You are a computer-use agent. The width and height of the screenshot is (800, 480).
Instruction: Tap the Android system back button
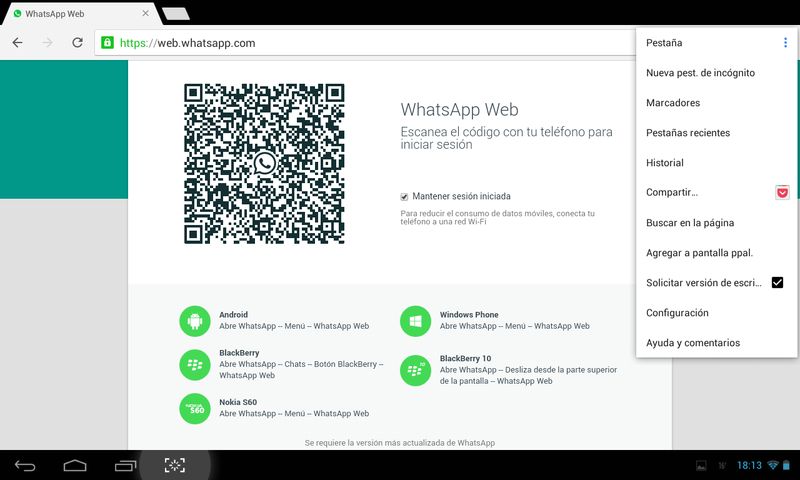(25, 465)
